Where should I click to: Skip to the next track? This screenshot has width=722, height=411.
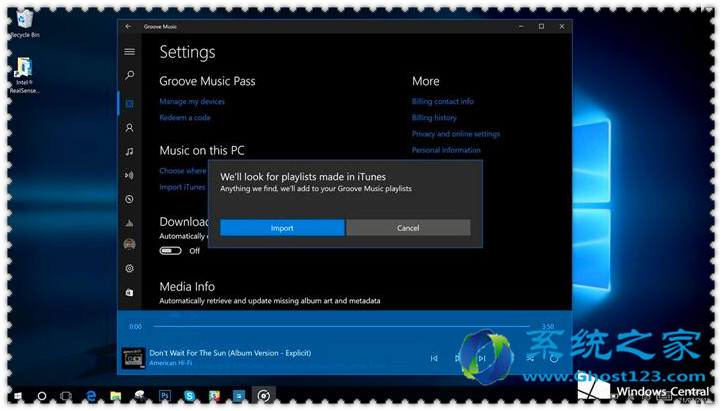[x=482, y=358]
